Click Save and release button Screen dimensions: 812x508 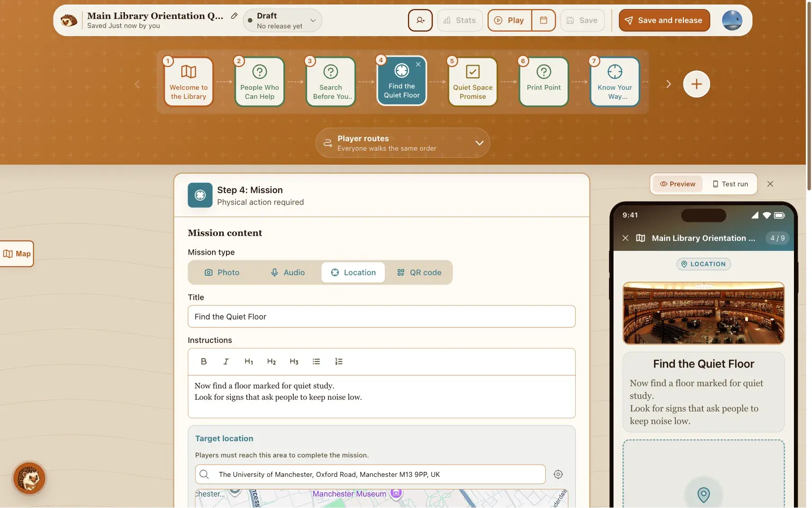tap(664, 20)
